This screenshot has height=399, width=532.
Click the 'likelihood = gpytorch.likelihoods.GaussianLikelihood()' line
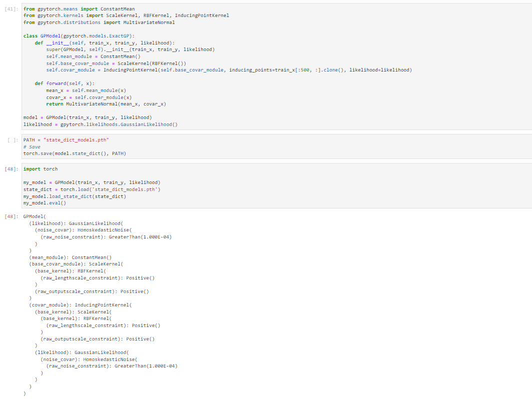pyautogui.click(x=100, y=124)
